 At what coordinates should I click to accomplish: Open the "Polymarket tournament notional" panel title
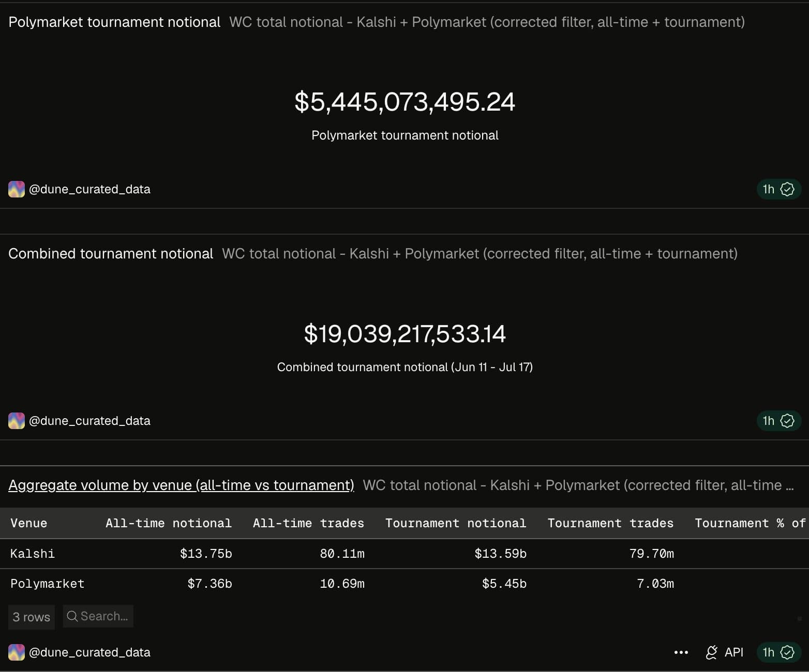point(114,22)
